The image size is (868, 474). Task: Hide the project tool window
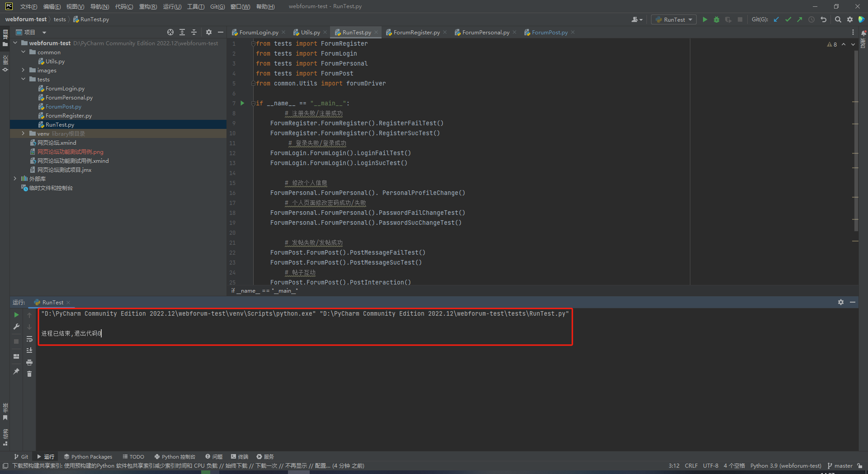click(x=221, y=32)
